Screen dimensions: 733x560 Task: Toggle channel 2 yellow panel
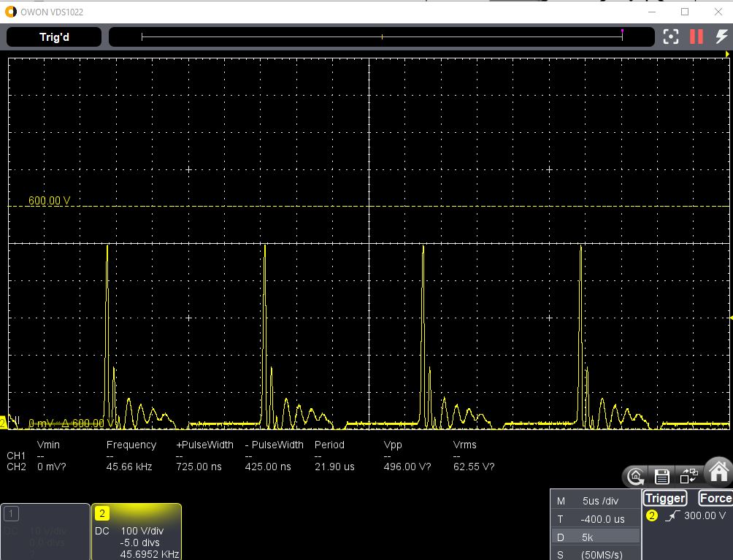click(x=137, y=532)
